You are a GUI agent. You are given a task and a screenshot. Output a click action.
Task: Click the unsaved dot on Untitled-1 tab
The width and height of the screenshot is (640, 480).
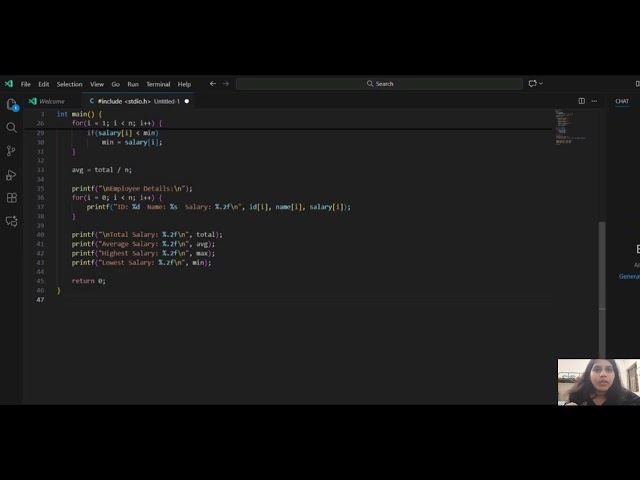(187, 101)
